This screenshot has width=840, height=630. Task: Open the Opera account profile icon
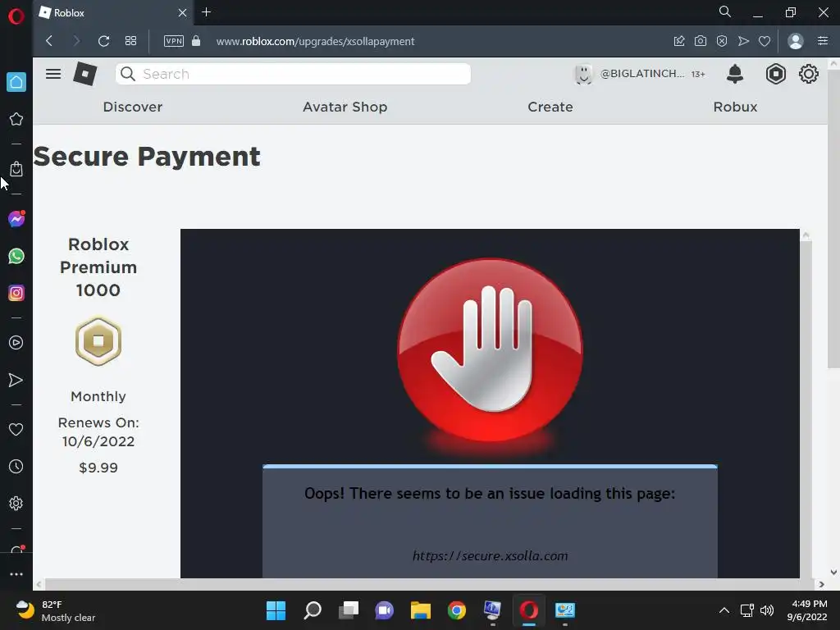796,41
